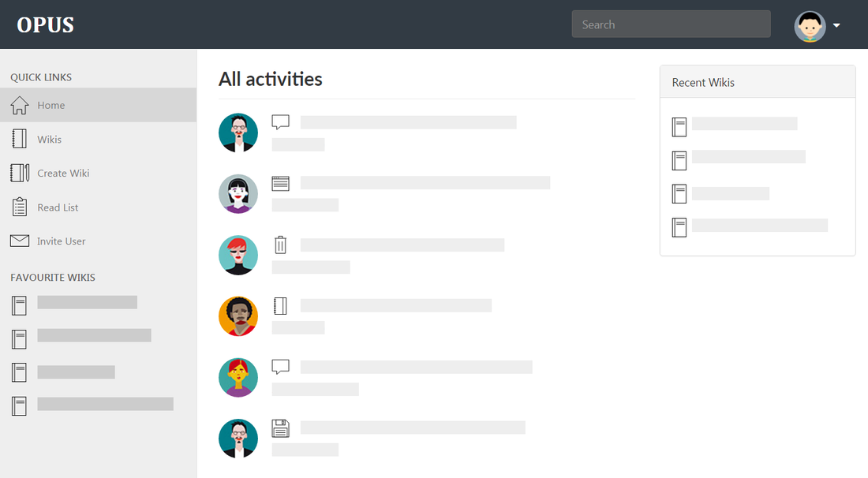Image resolution: width=868 pixels, height=478 pixels.
Task: Go to Wikis in the sidebar
Action: pyautogui.click(x=49, y=140)
